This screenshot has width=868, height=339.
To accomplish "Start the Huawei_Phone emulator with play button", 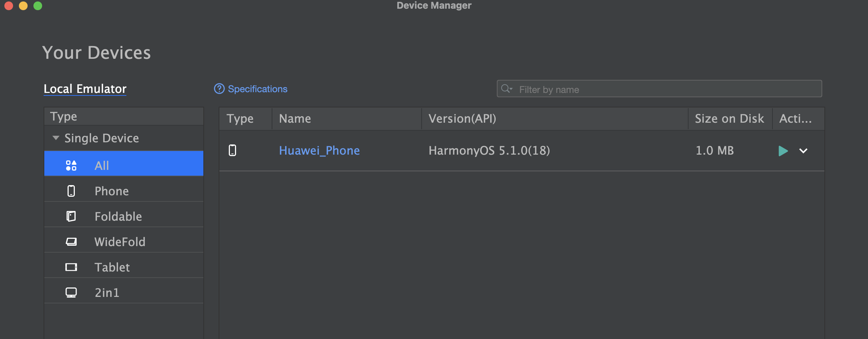I will pyautogui.click(x=783, y=151).
